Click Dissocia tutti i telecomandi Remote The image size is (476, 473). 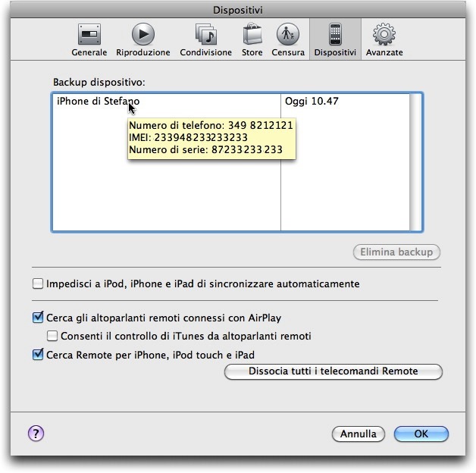pyautogui.click(x=334, y=371)
